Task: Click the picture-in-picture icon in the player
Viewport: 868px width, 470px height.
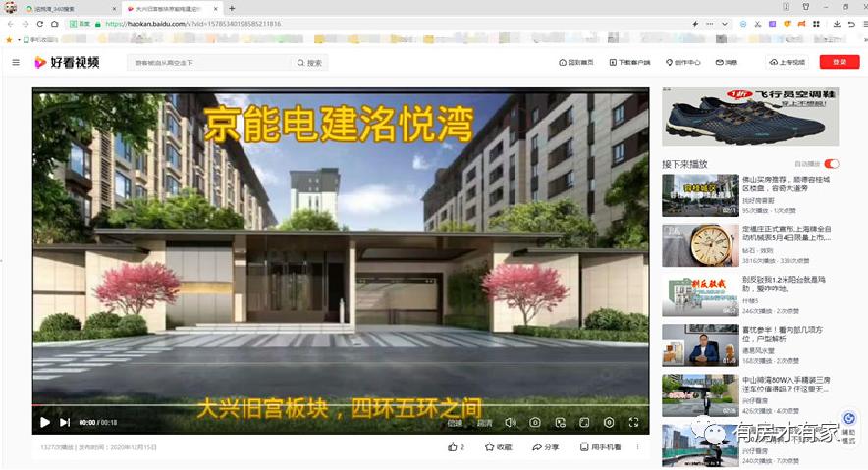Action: [x=561, y=423]
